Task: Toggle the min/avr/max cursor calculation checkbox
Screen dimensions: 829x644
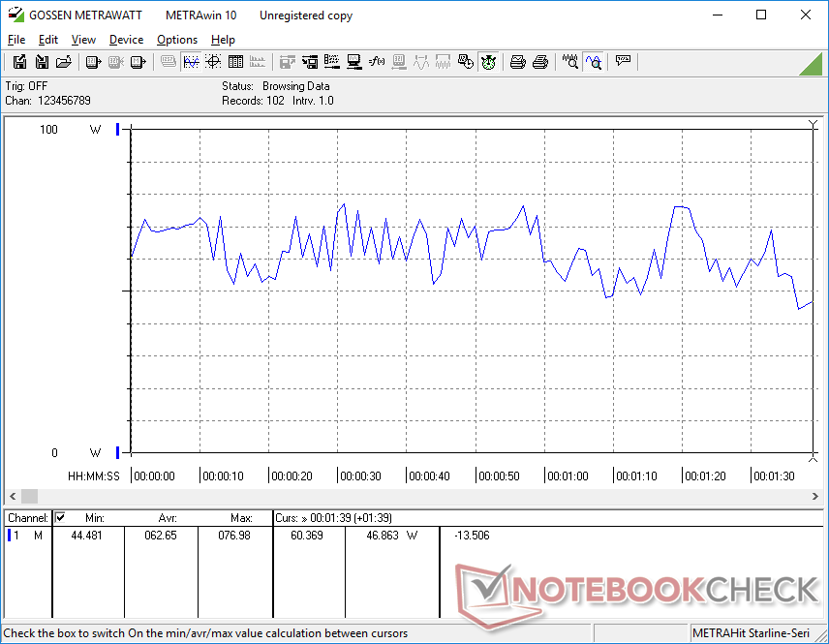Action: (60, 517)
